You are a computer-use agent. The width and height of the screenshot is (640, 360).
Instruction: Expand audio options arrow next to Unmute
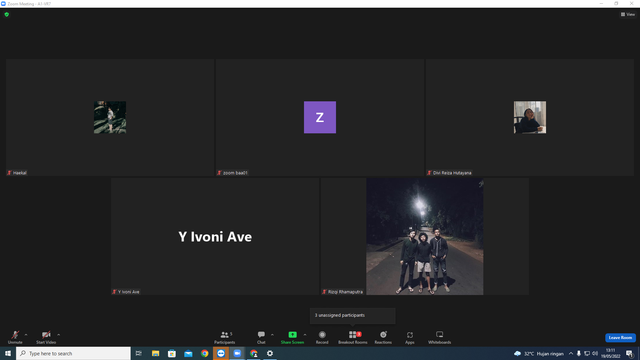tap(26, 335)
